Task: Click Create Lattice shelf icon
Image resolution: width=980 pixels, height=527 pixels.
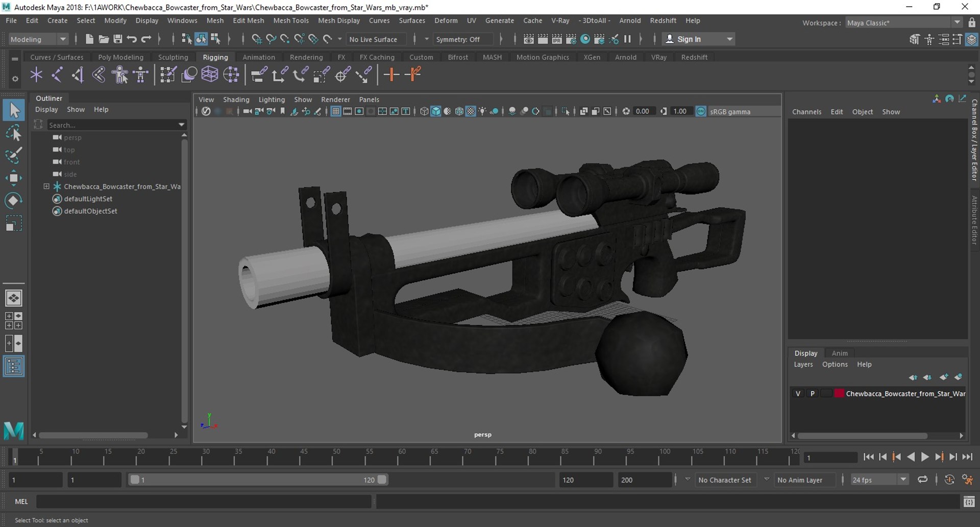Action: click(210, 75)
